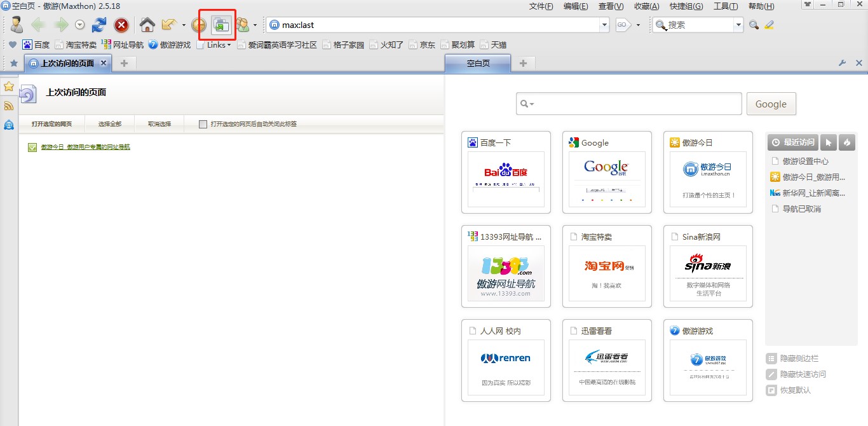868x426 pixels.
Task: Switch to the 空白页 tab
Action: click(x=478, y=63)
